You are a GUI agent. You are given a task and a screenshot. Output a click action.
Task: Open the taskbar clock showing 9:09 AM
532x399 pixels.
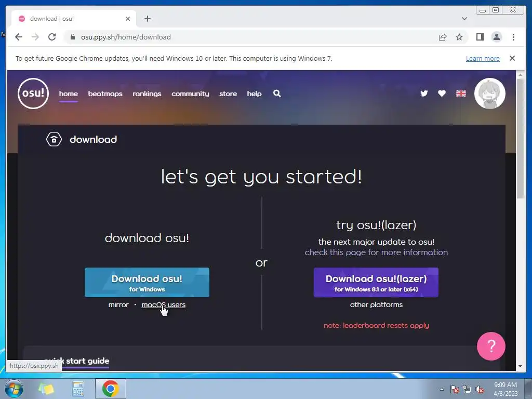click(x=505, y=389)
